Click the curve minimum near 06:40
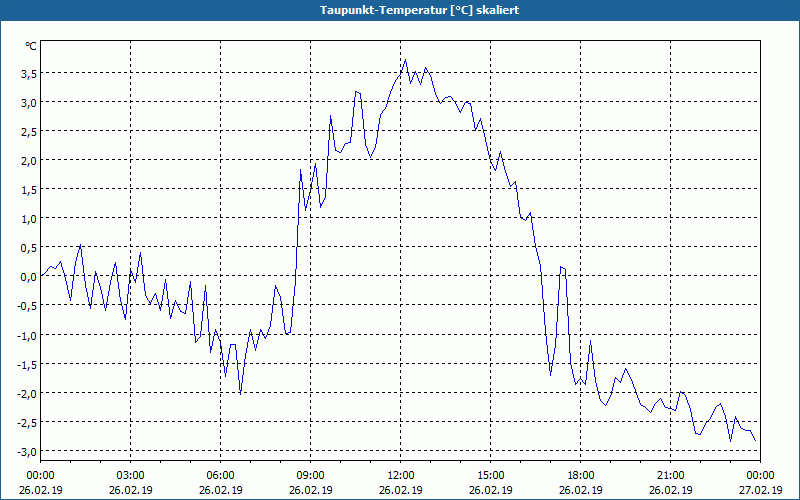The image size is (800, 500). 240,393
